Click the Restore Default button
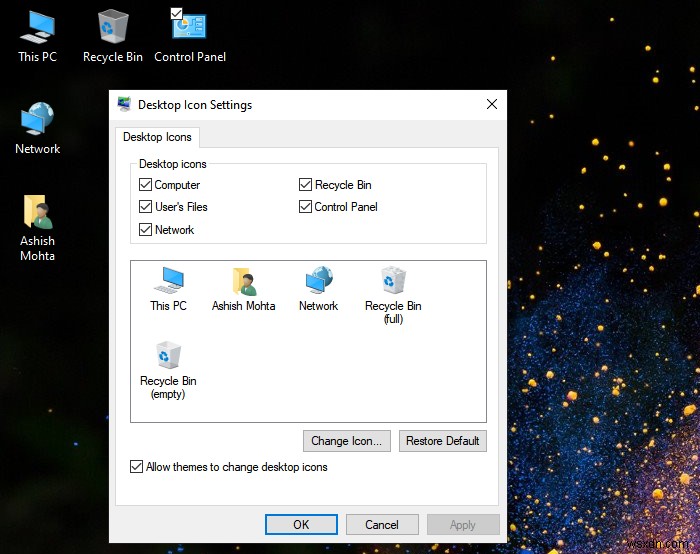 [x=443, y=441]
